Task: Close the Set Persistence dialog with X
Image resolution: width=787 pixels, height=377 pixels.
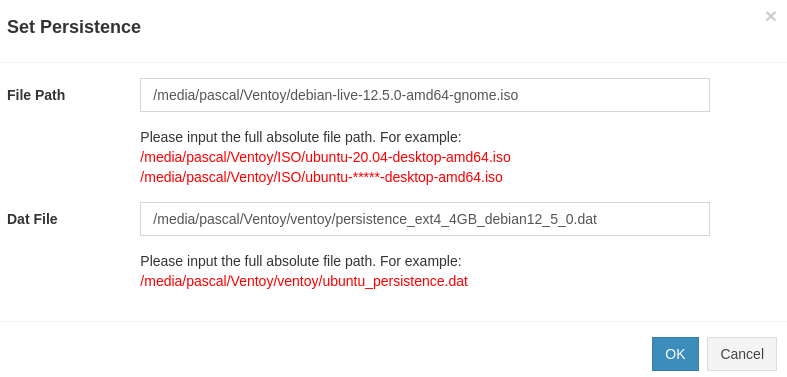Action: (x=770, y=17)
